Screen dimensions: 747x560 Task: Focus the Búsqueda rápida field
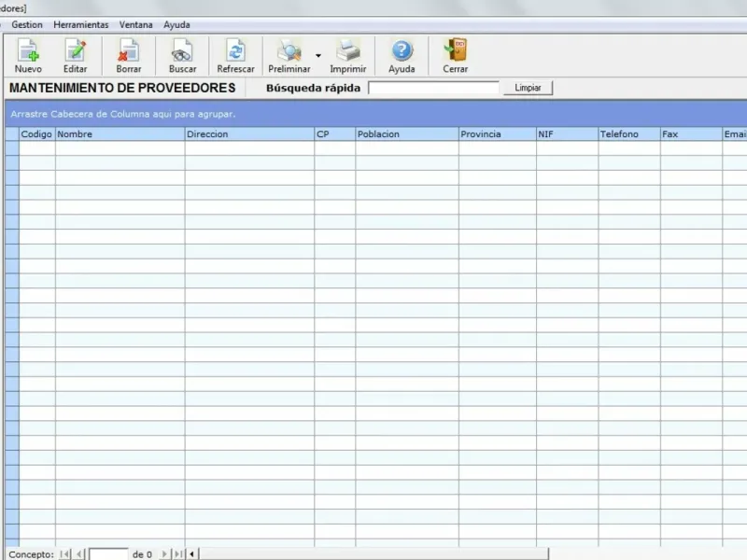pyautogui.click(x=433, y=88)
